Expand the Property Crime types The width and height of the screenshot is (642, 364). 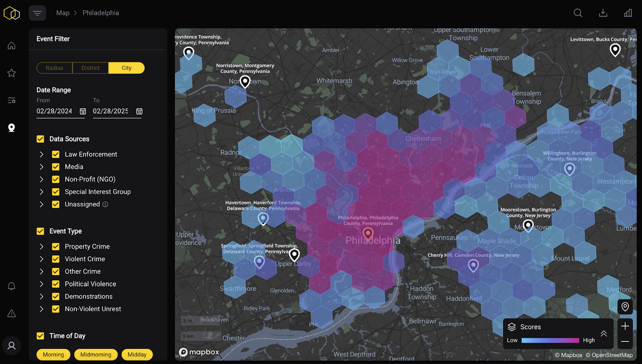tap(41, 247)
